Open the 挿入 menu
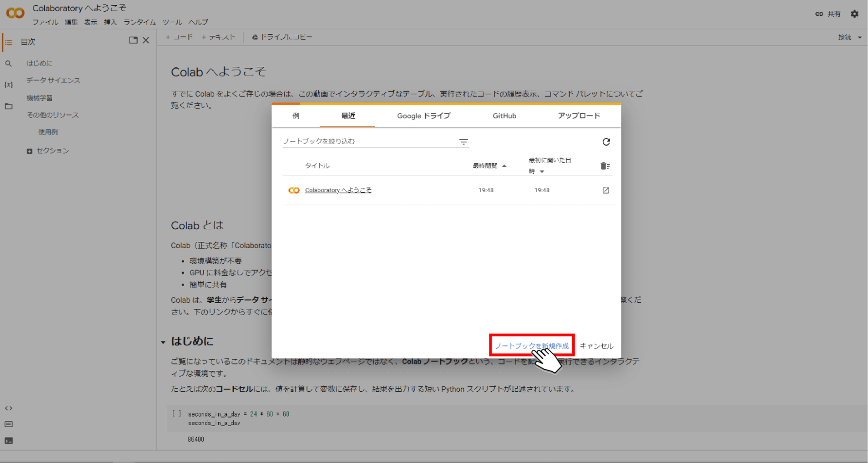This screenshot has height=463, width=868. [110, 22]
